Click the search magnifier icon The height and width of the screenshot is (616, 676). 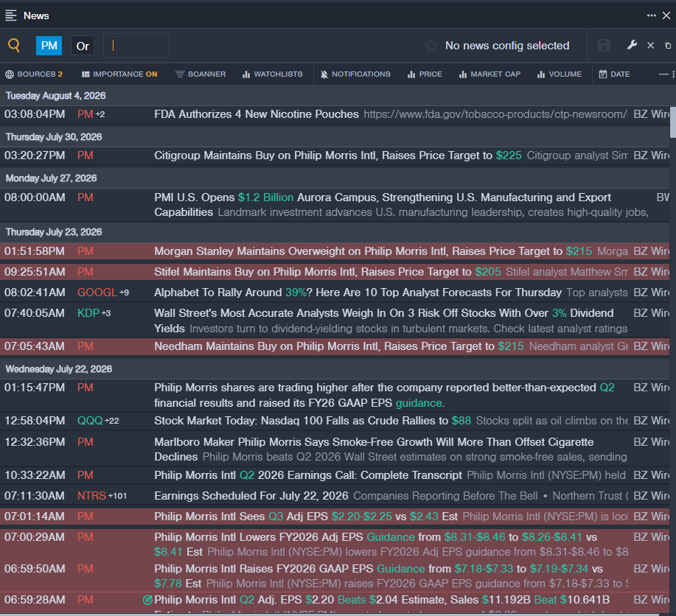(14, 45)
